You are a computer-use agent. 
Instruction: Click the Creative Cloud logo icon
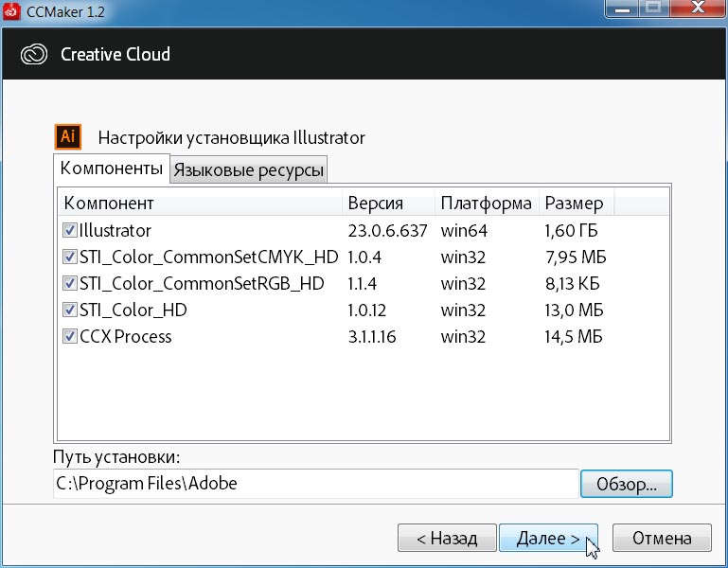pyautogui.click(x=34, y=54)
